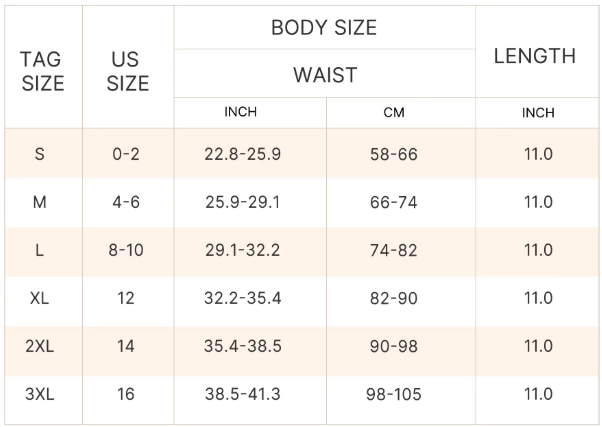Click the TAG SIZE column header
This screenshot has width=602, height=427.
point(41,71)
